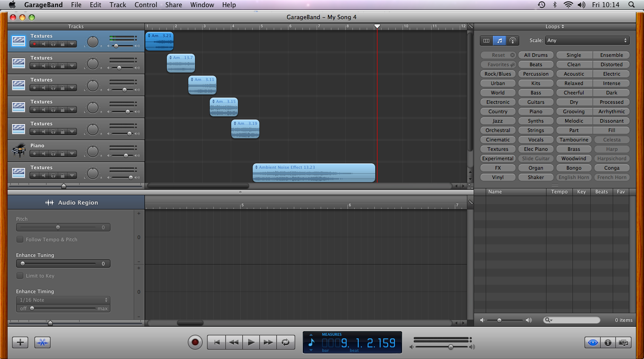Open the editor grid ruler button
The height and width of the screenshot is (359, 644).
(470, 202)
